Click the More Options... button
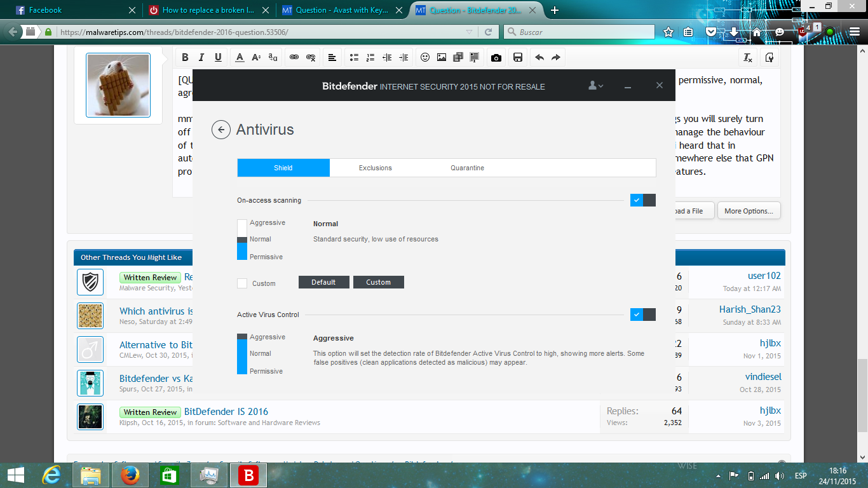 (x=749, y=211)
